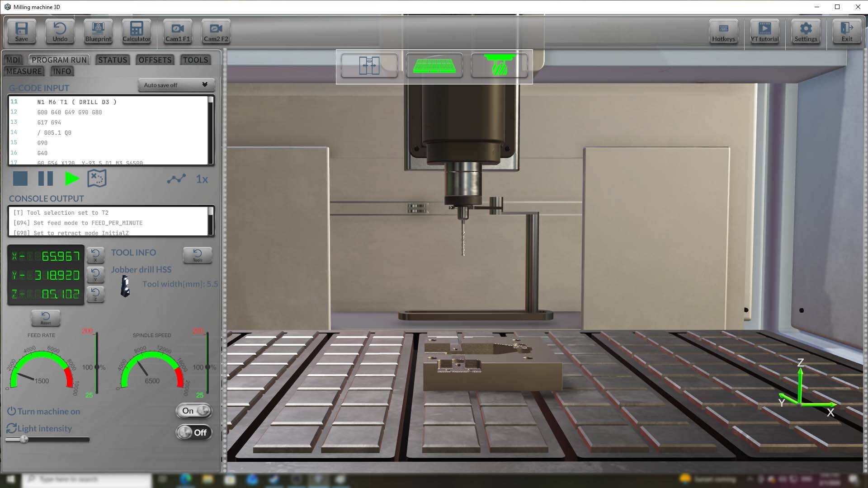Open the Blueprint viewer

click(x=98, y=32)
